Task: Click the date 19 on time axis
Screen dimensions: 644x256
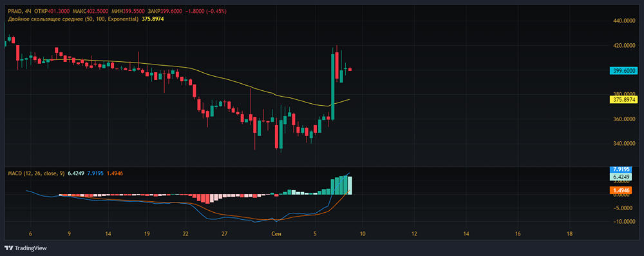Action: (147, 233)
